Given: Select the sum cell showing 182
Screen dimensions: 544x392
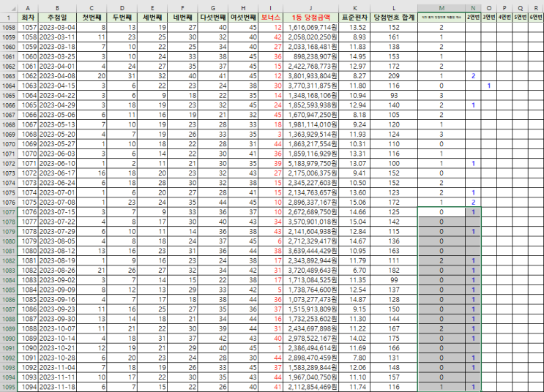Looking at the screenshot, I should 394,270.
